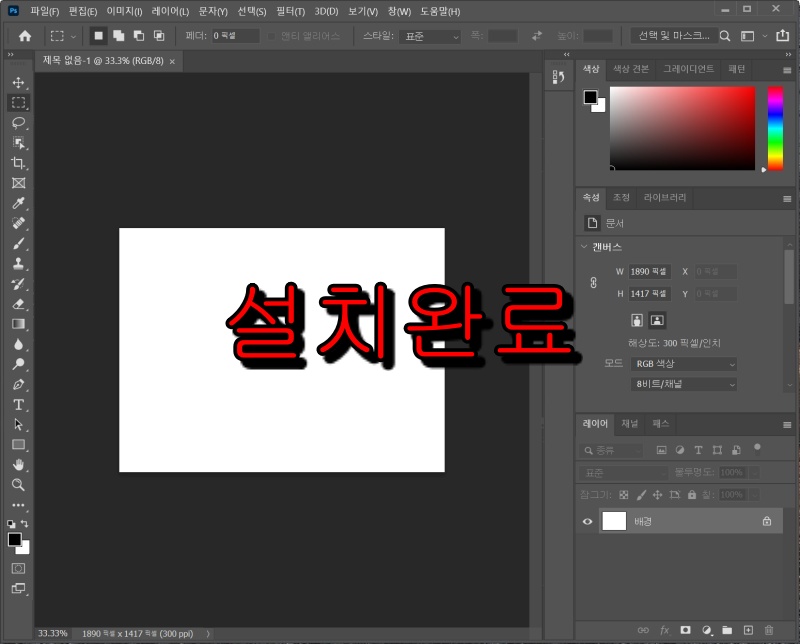Click the 배경 layer thumbnail
800x644 pixels.
(613, 521)
